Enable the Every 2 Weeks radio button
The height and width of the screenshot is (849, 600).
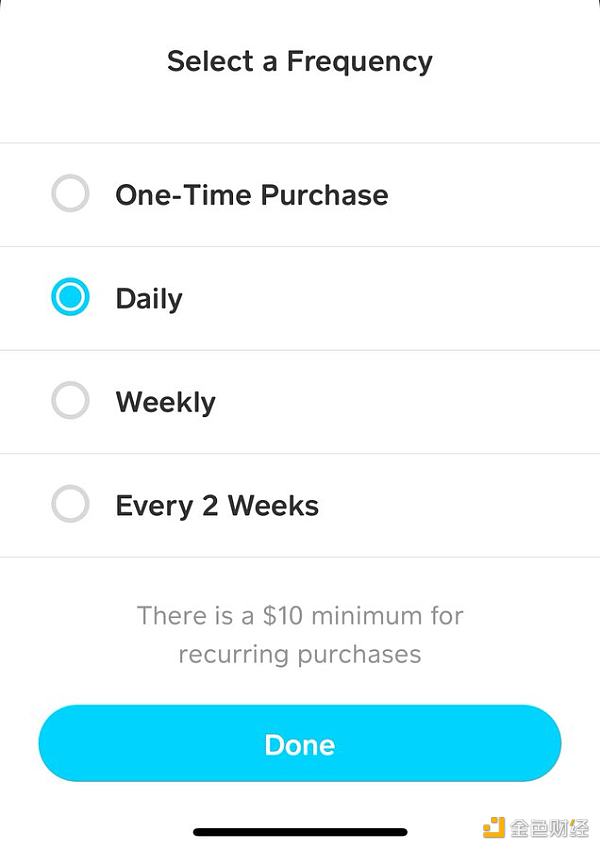pyautogui.click(x=70, y=505)
